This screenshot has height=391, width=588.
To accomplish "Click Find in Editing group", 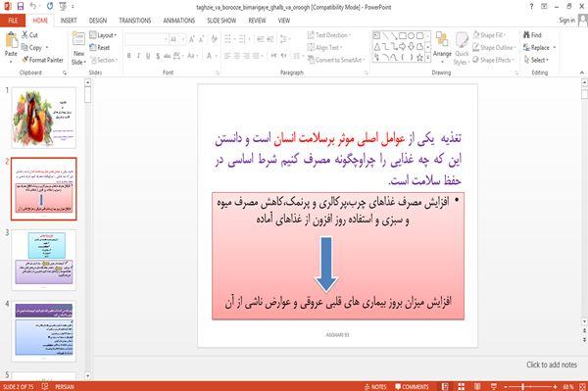I will [x=532, y=35].
